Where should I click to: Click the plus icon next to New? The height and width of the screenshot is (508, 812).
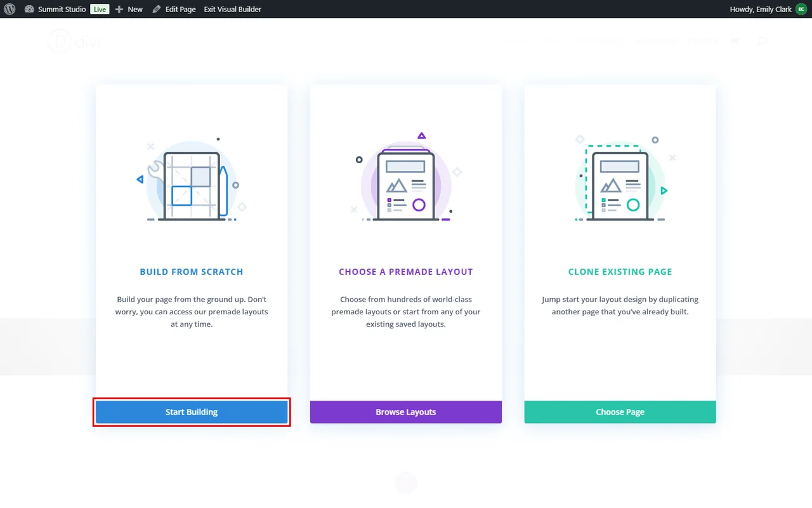[119, 9]
